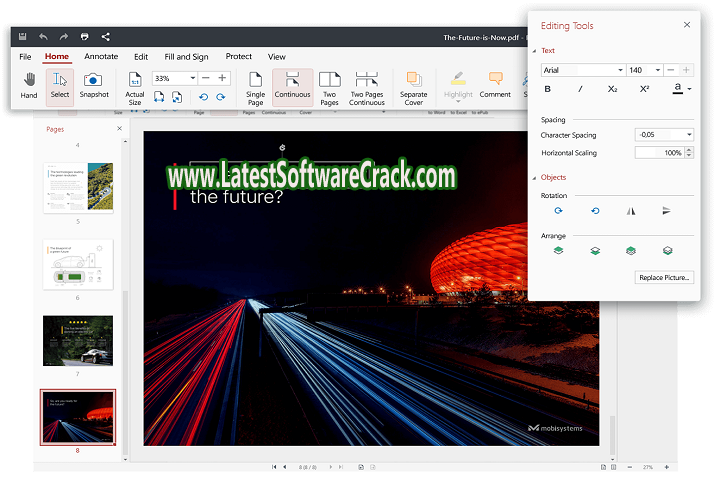Open the font size 140 dropdown
Screen dimensions: 720x480
tap(658, 70)
